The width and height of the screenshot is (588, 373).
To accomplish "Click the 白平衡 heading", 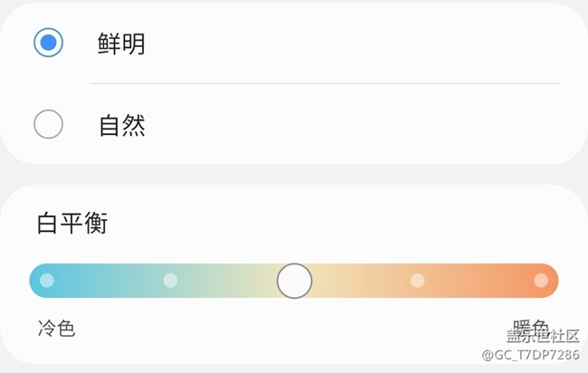I will pos(72,223).
